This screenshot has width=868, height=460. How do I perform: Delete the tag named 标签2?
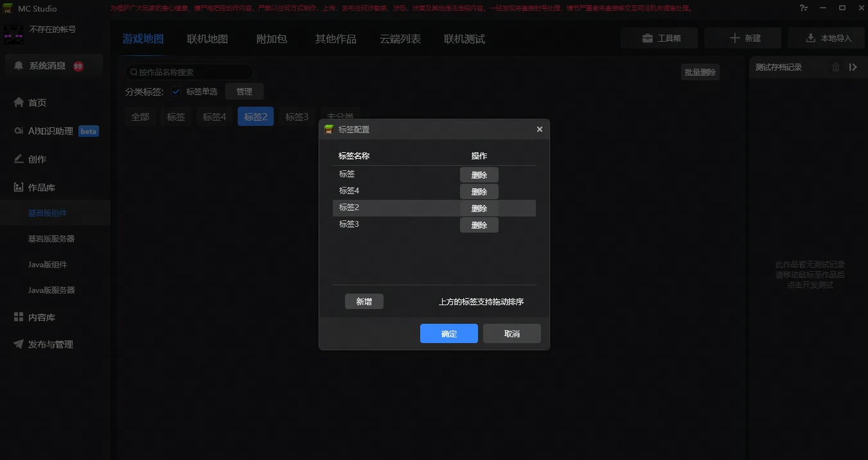click(479, 208)
